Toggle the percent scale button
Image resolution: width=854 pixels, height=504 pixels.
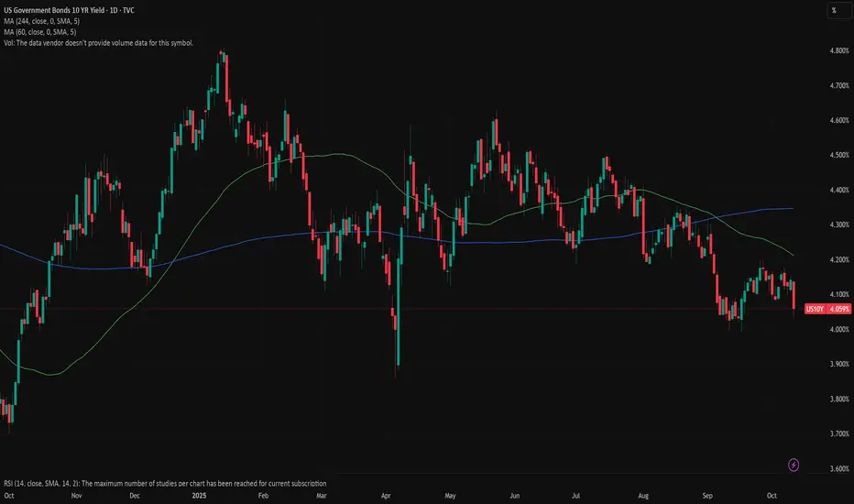coord(835,10)
